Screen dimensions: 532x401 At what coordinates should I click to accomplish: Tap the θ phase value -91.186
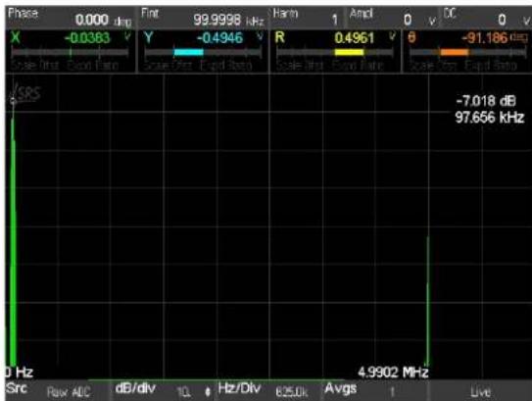click(485, 37)
